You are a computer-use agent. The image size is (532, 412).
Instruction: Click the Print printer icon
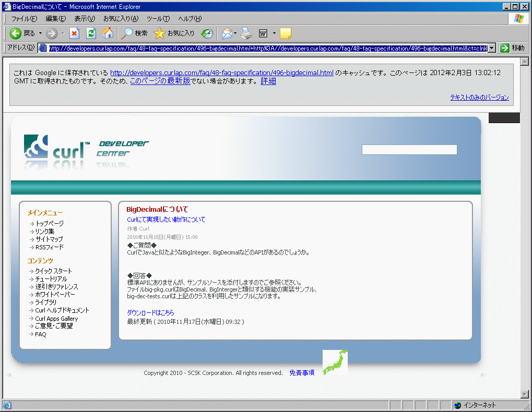[246, 33]
